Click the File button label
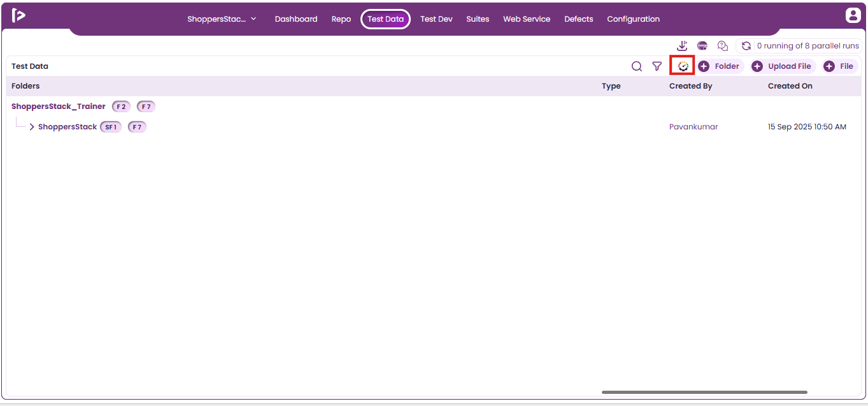The width and height of the screenshot is (868, 406). click(846, 66)
